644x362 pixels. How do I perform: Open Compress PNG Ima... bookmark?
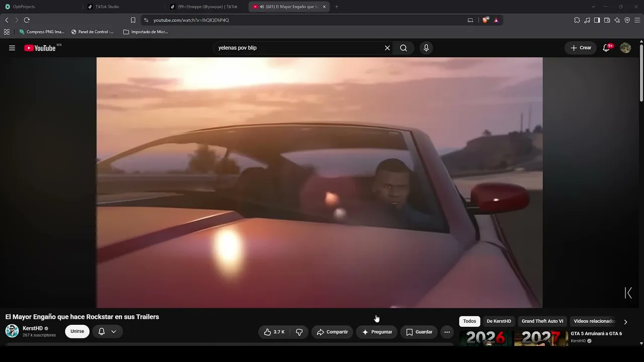42,32
